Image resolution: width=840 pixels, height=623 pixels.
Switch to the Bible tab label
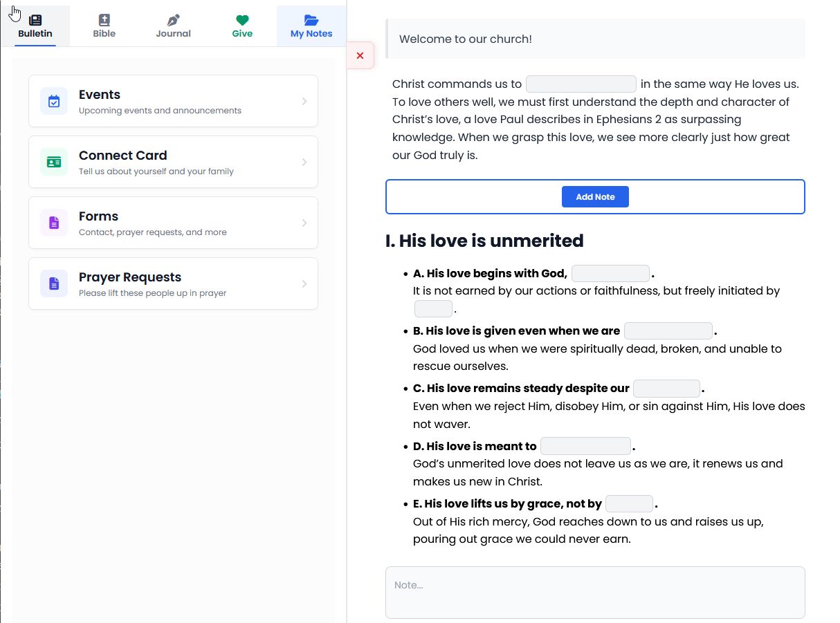104,34
